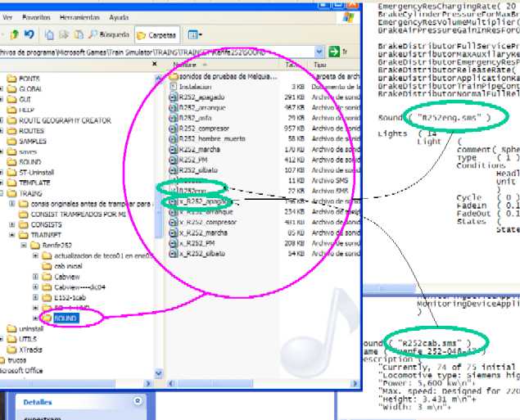Toggle the Carpetas folders pane button

tap(157, 35)
